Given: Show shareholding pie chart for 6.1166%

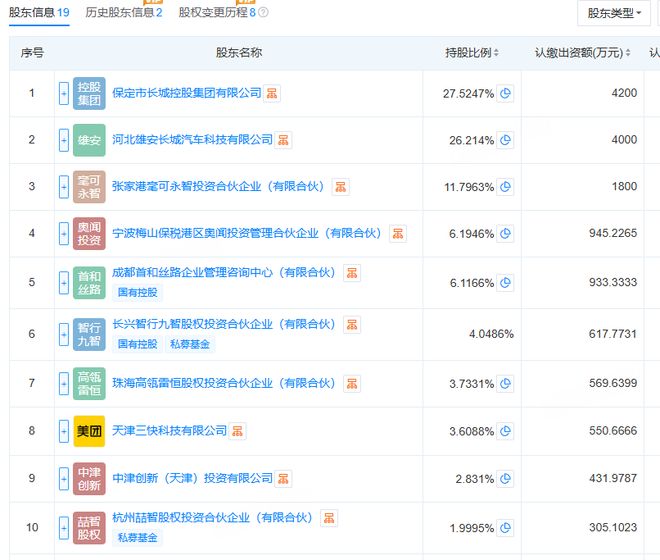Looking at the screenshot, I should (505, 283).
